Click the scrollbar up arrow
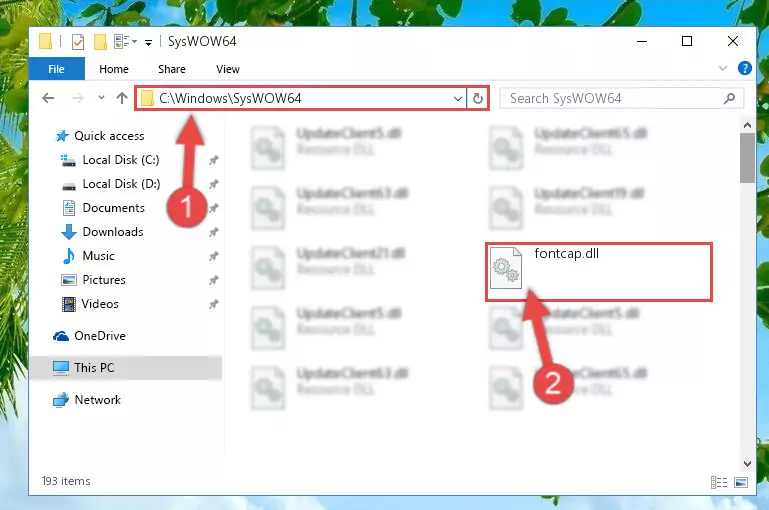 (x=747, y=126)
